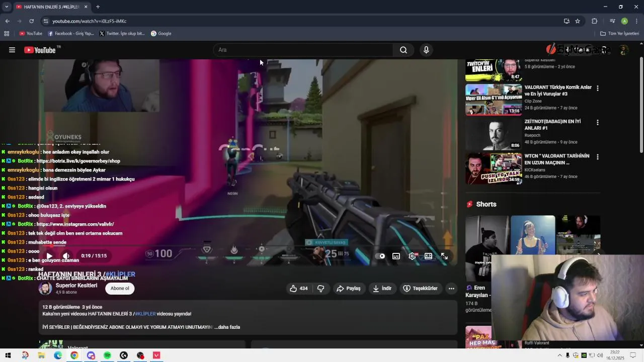Open Spotify from taskbar

coord(107,355)
